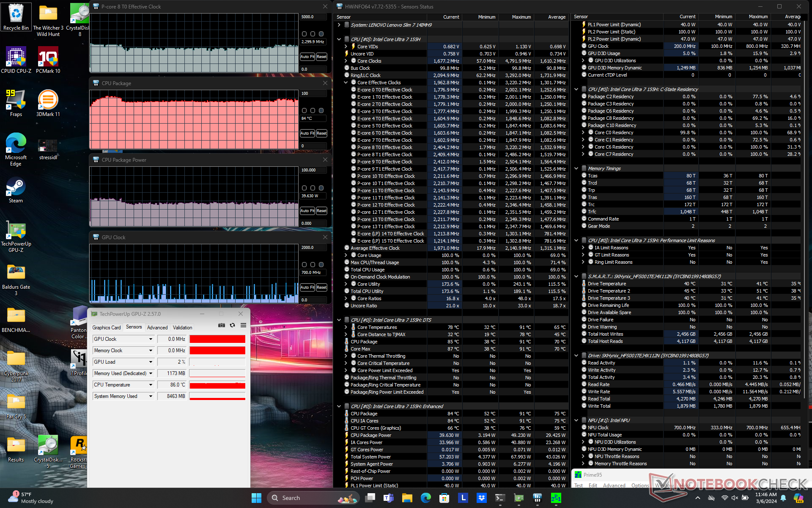Click the Wi-Fi system tray icon
The height and width of the screenshot is (508, 812).
(x=724, y=498)
